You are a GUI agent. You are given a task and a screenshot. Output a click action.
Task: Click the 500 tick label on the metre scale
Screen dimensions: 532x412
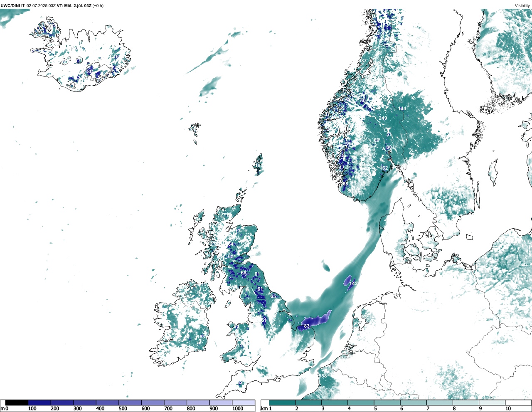(123, 409)
